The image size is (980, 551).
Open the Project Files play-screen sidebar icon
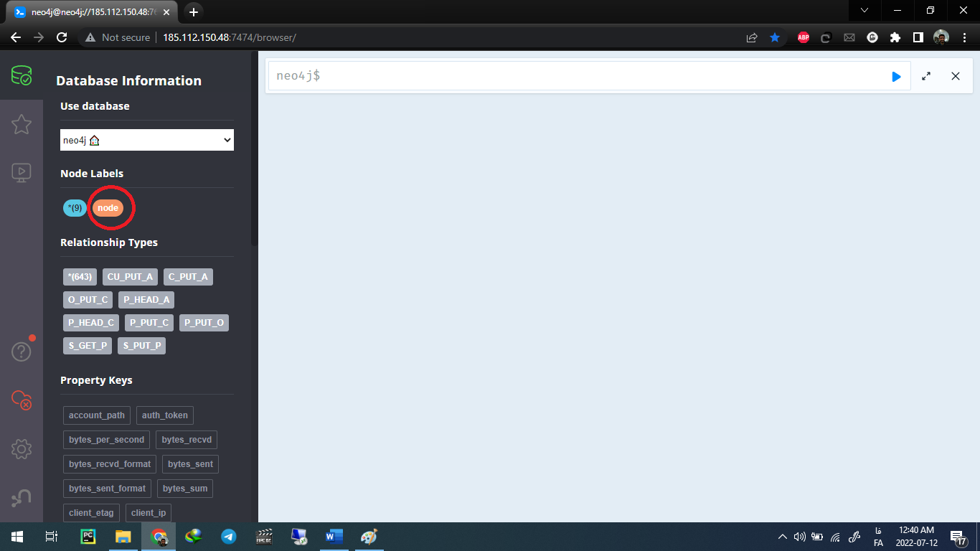pyautogui.click(x=22, y=172)
